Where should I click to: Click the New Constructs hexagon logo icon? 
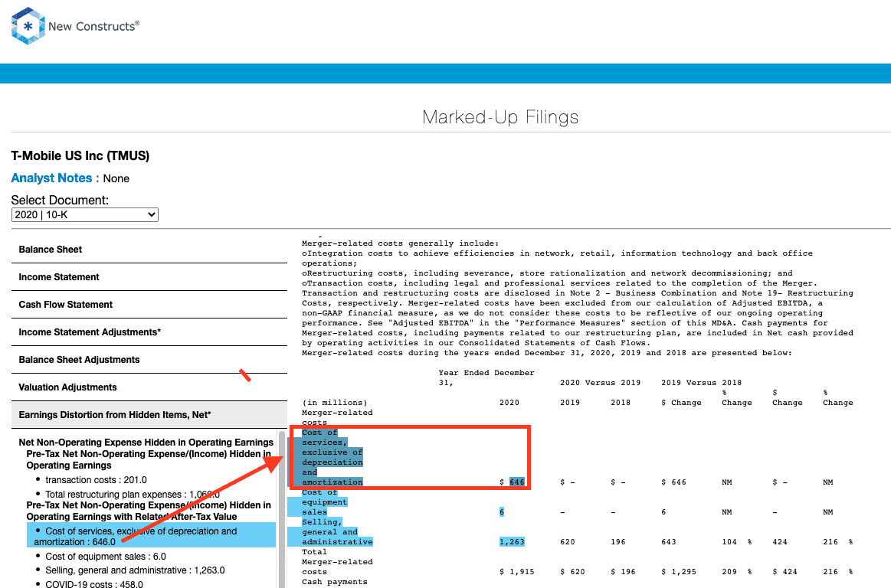pos(28,26)
